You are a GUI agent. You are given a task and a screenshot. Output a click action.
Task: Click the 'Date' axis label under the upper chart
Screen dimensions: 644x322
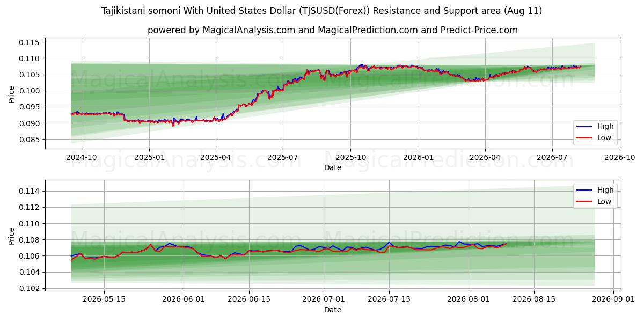(333, 167)
